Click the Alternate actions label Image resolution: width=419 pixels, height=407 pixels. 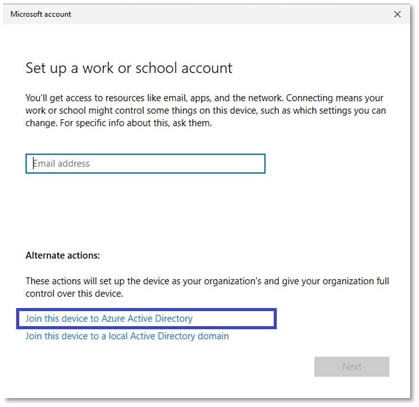coord(63,256)
